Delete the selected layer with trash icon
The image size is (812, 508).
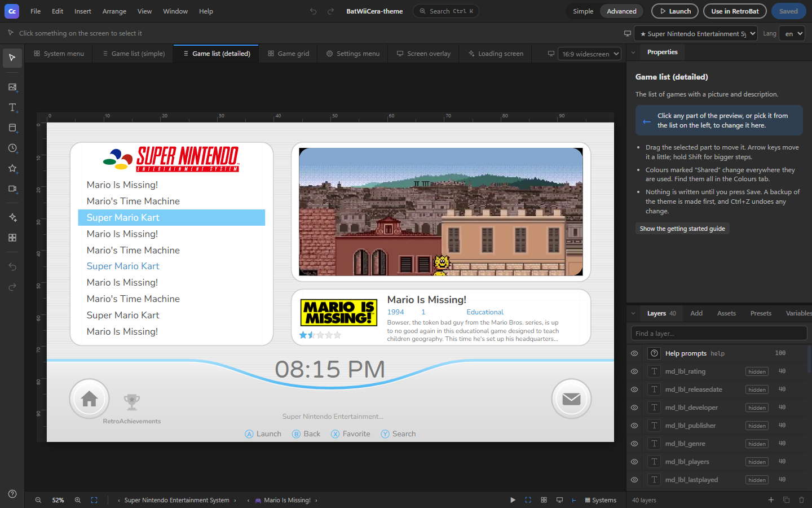pyautogui.click(x=801, y=500)
